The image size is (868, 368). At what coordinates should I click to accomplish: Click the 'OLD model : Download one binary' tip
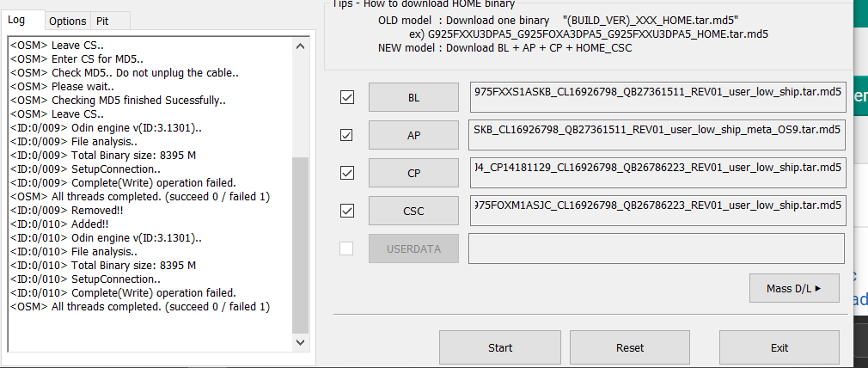pyautogui.click(x=559, y=21)
